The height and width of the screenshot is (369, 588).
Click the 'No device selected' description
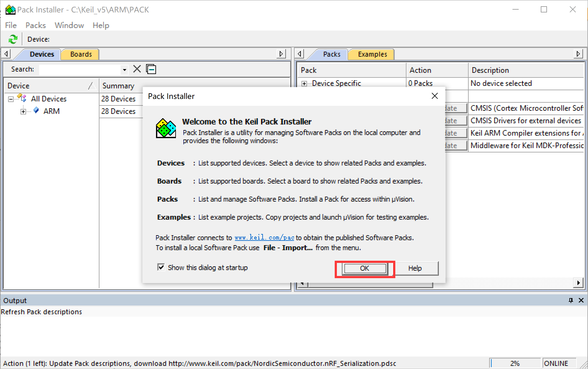501,83
